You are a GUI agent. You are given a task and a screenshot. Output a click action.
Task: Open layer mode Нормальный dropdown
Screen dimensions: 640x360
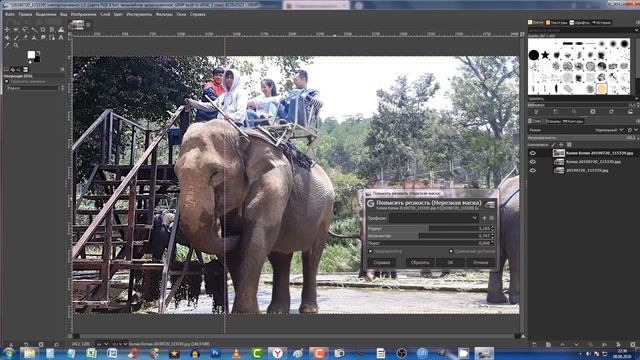click(x=609, y=130)
